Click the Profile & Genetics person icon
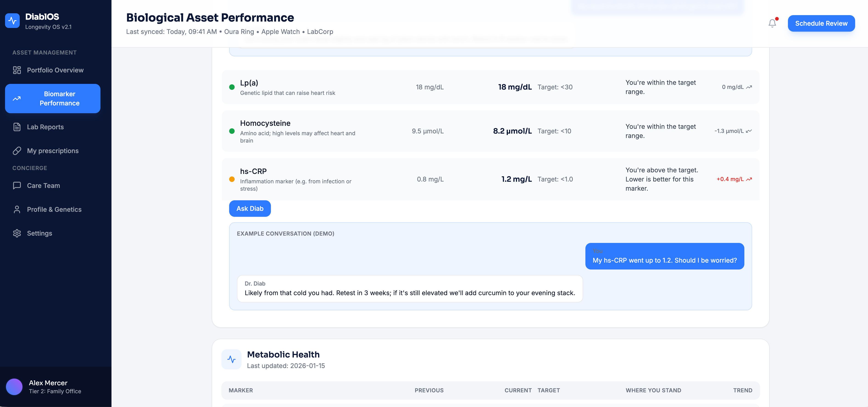Image resolution: width=868 pixels, height=407 pixels. pos(17,209)
